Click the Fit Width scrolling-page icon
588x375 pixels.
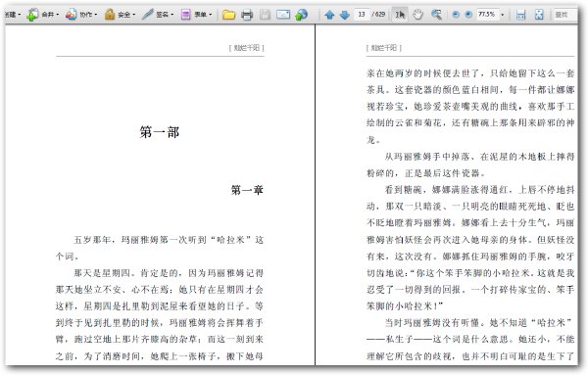pyautogui.click(x=520, y=15)
